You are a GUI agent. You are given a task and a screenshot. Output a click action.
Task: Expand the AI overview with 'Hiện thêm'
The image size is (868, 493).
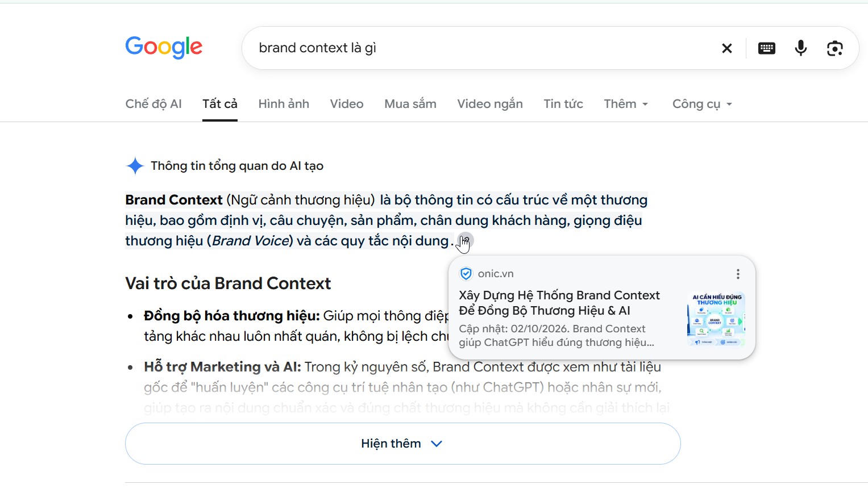click(x=402, y=444)
